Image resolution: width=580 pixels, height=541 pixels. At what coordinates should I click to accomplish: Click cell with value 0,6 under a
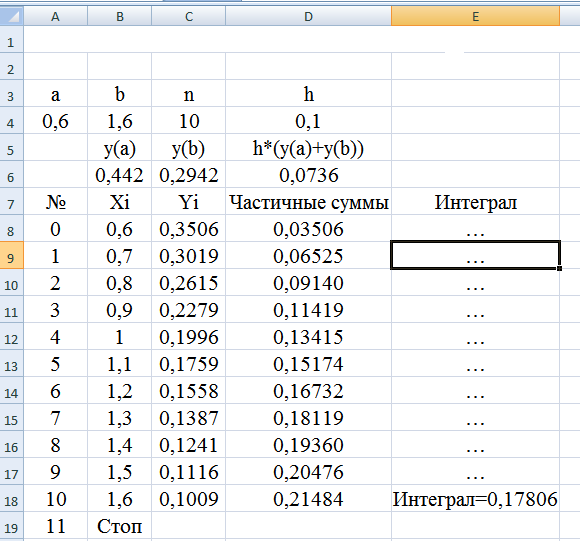point(55,121)
